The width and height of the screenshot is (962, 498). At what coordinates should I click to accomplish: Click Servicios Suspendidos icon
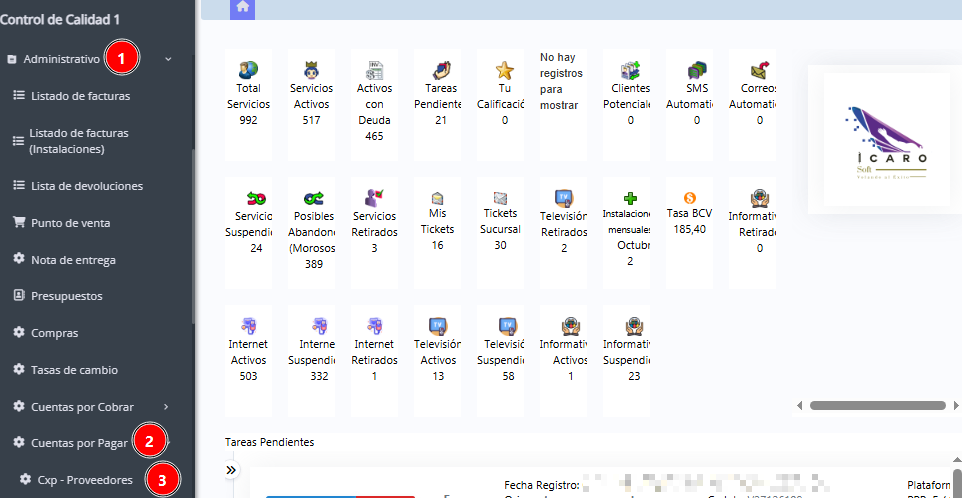click(x=256, y=198)
